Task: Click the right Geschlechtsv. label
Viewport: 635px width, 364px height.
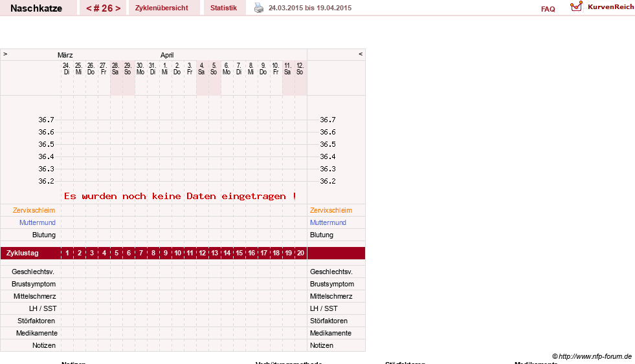Action: click(331, 272)
